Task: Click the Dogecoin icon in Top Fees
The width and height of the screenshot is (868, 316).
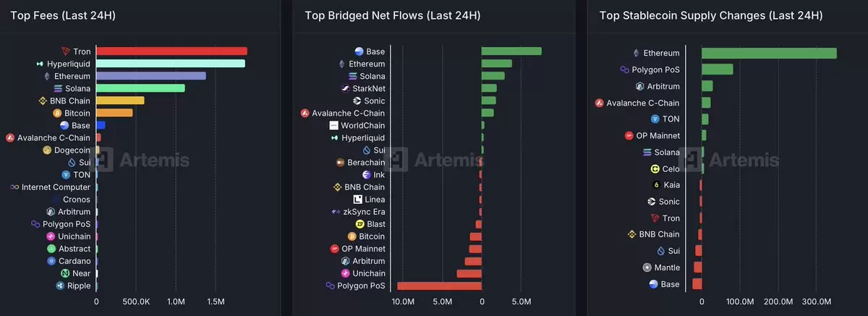Action: click(x=47, y=150)
